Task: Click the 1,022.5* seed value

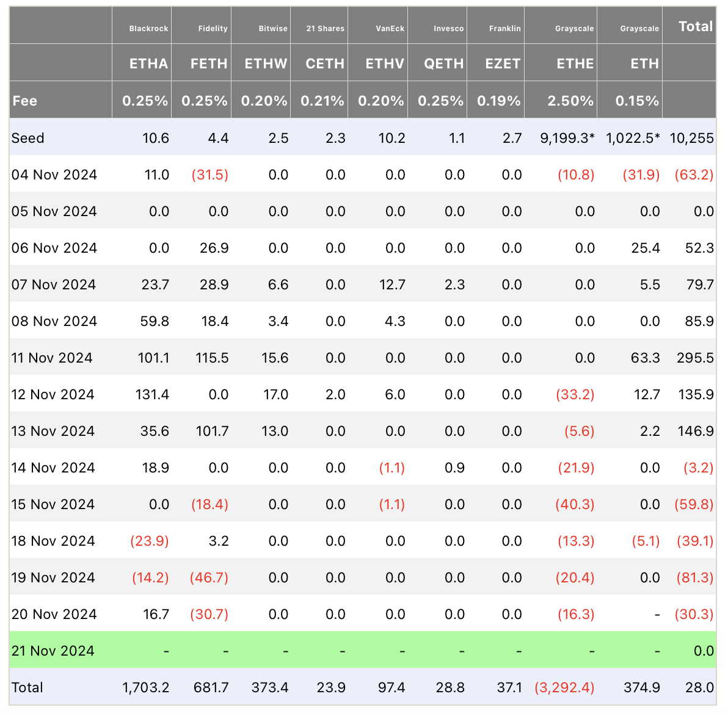Action: pyautogui.click(x=633, y=138)
